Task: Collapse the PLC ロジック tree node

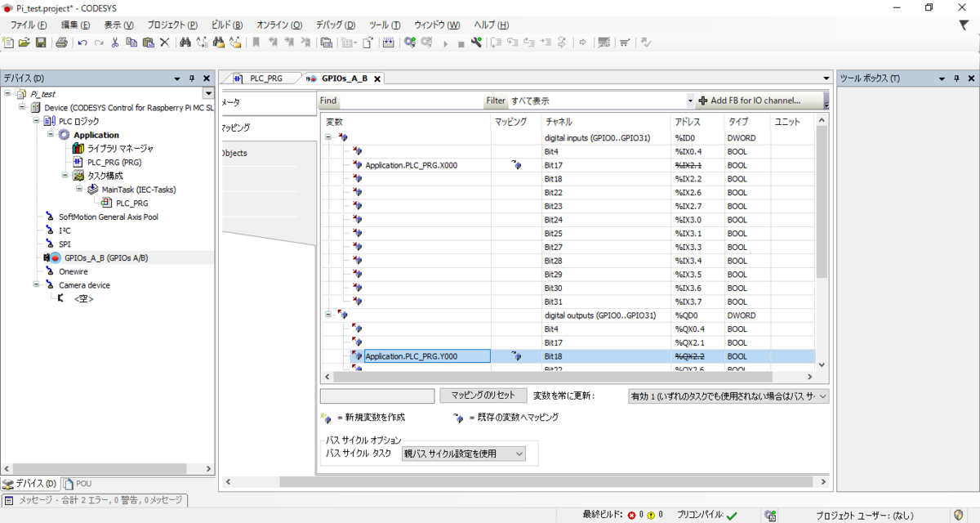Action: [37, 121]
